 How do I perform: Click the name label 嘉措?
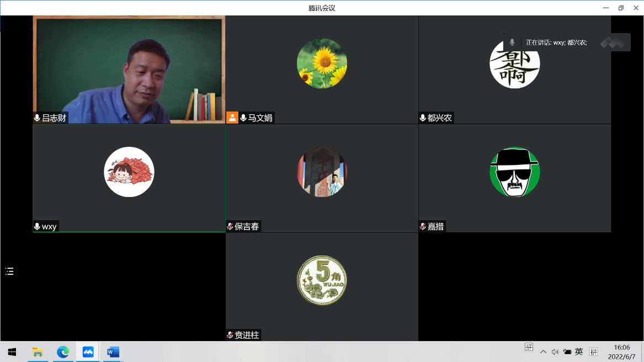pyautogui.click(x=435, y=226)
